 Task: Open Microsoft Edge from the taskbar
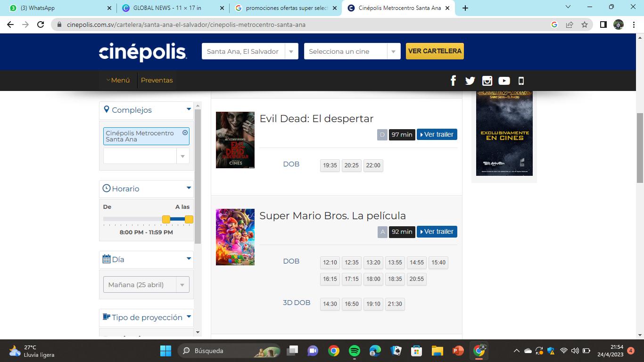tap(375, 351)
